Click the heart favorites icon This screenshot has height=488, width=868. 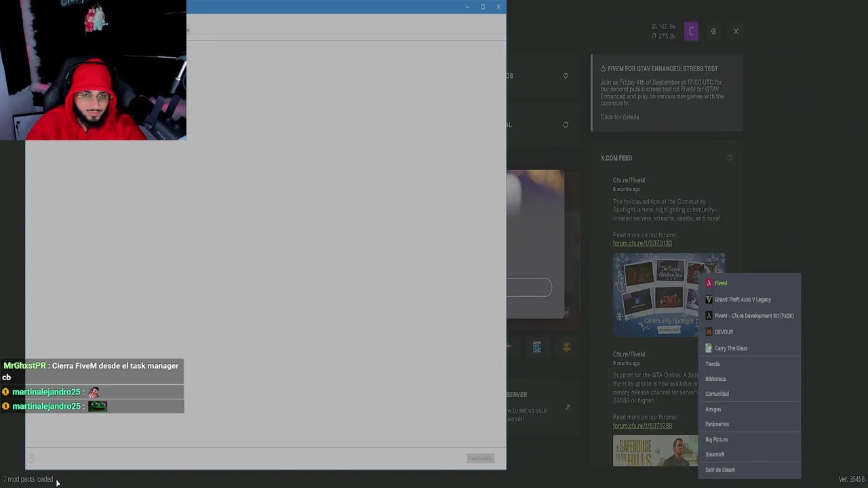pos(566,76)
